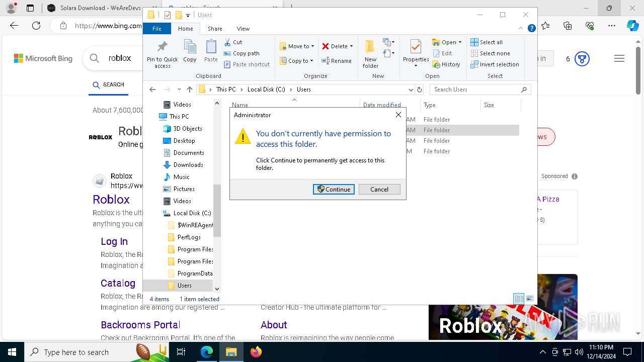Click the Explorer Back arrow

[152, 89]
